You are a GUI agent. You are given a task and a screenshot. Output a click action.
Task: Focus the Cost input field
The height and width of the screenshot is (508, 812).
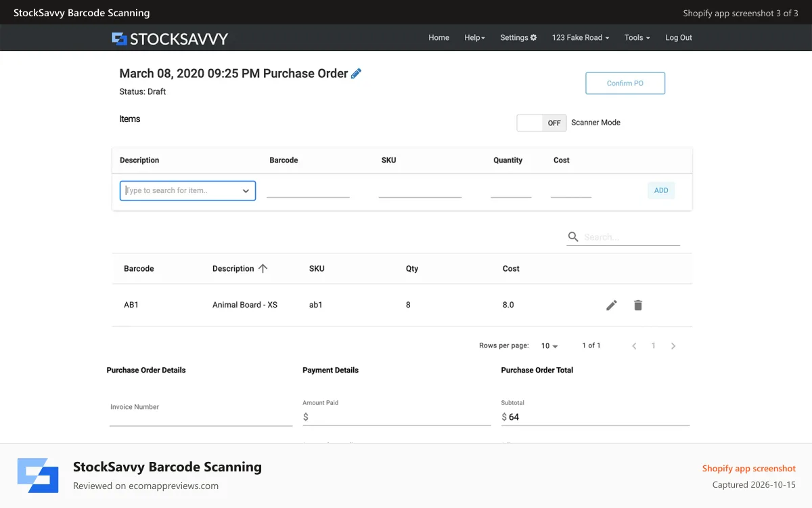click(x=571, y=190)
